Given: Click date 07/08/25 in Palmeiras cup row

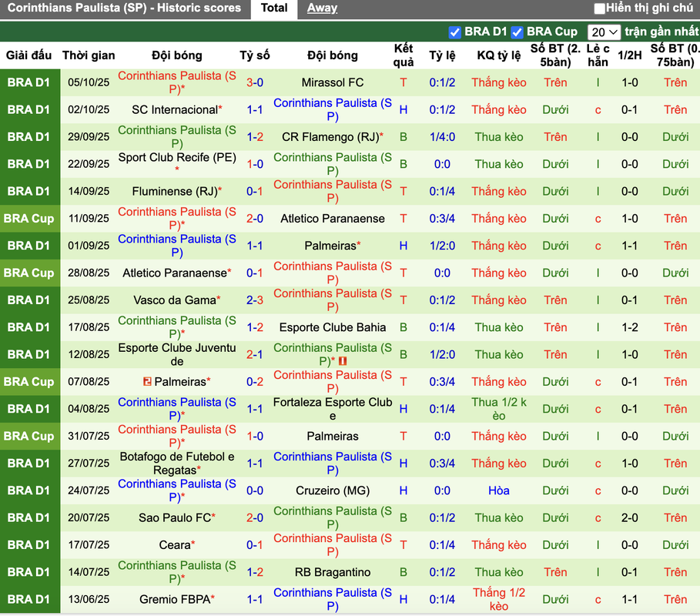Looking at the screenshot, I should click(89, 382).
